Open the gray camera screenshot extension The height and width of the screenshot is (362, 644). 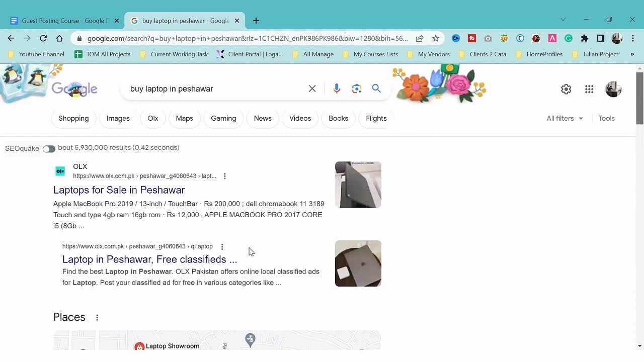488,38
